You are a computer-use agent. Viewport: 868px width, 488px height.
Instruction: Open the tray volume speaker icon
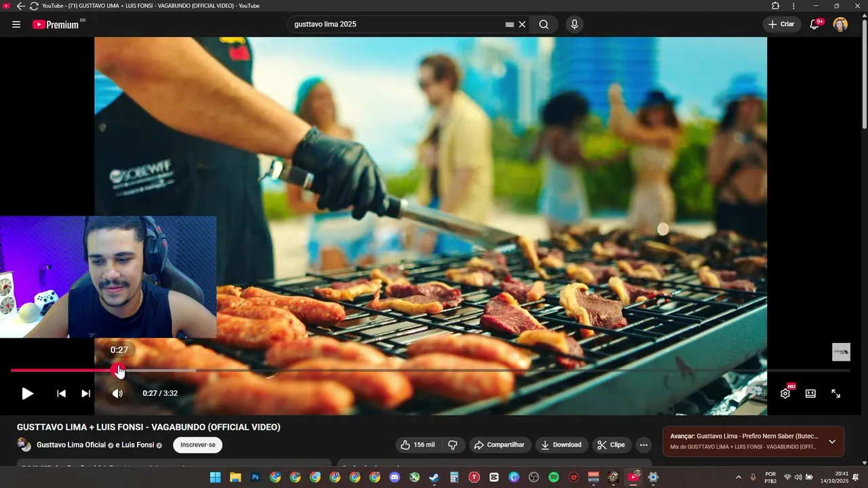click(x=798, y=477)
